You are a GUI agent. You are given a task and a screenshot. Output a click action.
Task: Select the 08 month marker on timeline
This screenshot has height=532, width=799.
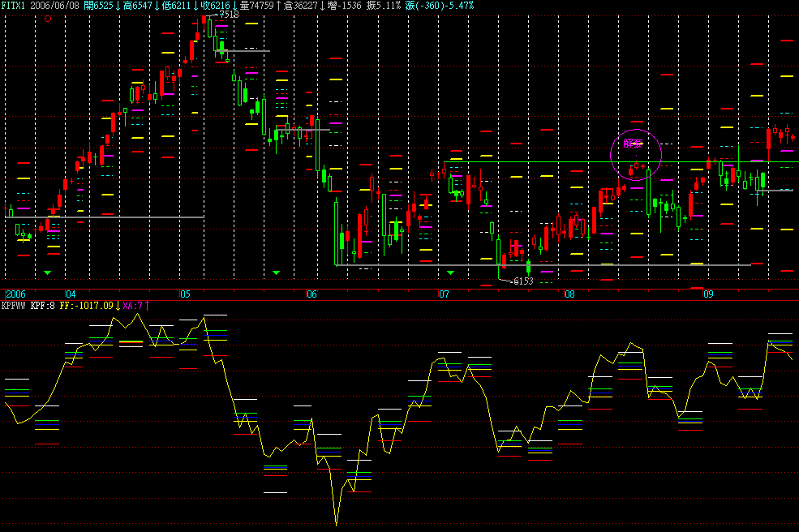click(569, 294)
